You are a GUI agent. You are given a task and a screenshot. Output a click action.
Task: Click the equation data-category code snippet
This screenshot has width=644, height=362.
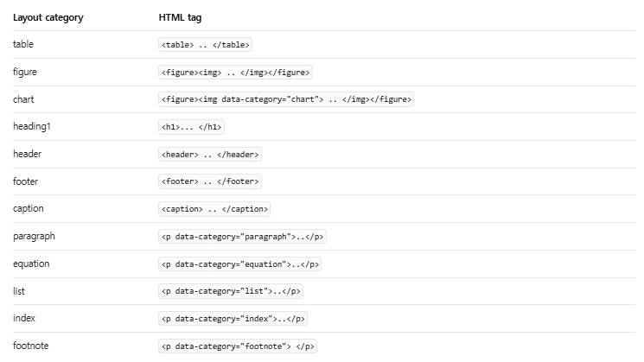[x=239, y=264]
